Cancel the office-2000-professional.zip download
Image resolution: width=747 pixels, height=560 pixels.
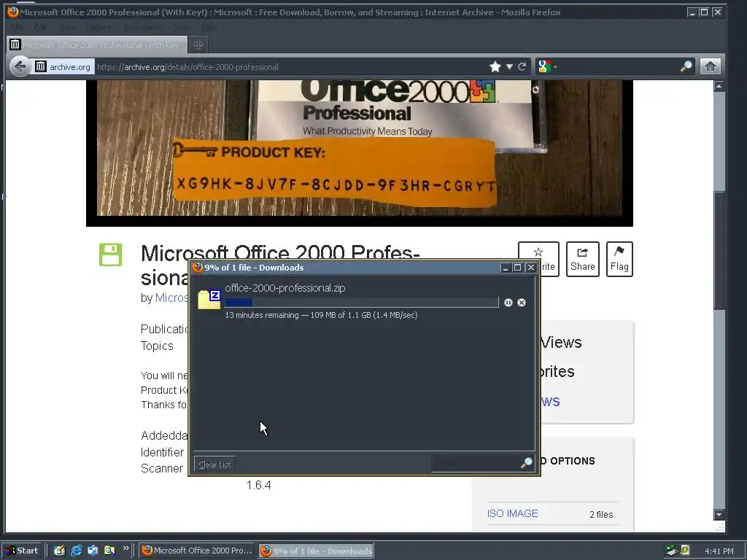[522, 303]
